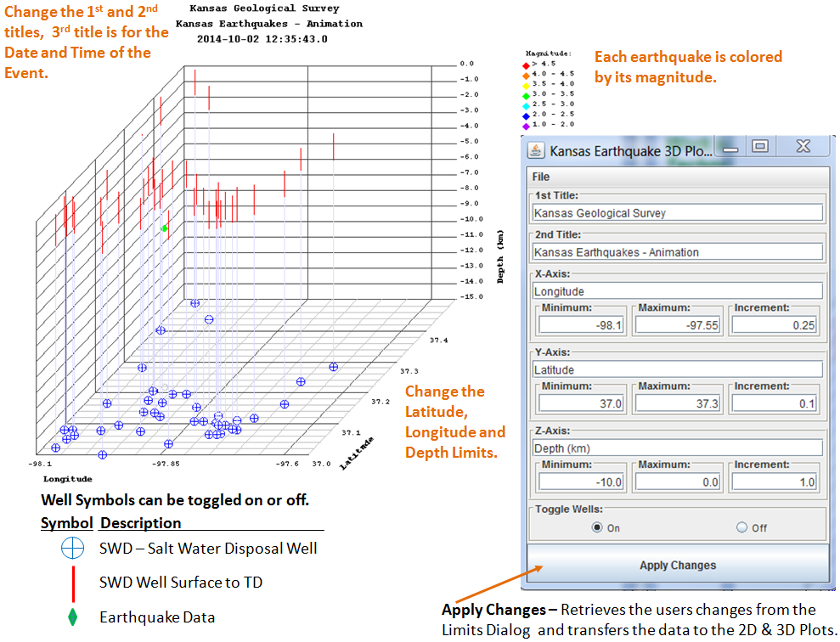Viewport: 840px width, 642px height.
Task: Click the Java icon in dialog title bar
Action: (536, 150)
